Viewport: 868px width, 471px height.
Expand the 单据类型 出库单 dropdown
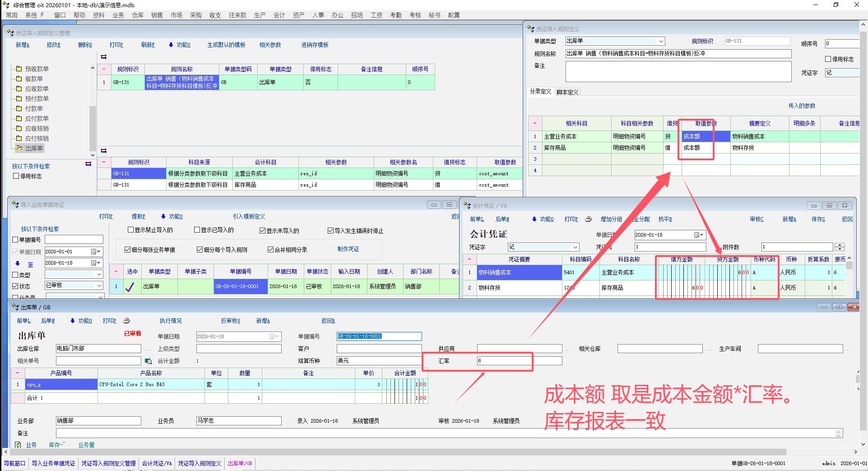pyautogui.click(x=661, y=41)
